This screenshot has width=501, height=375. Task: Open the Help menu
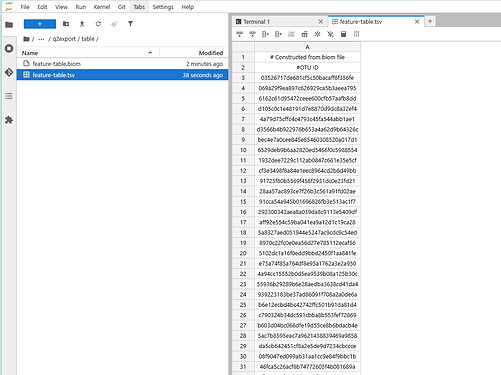point(188,7)
